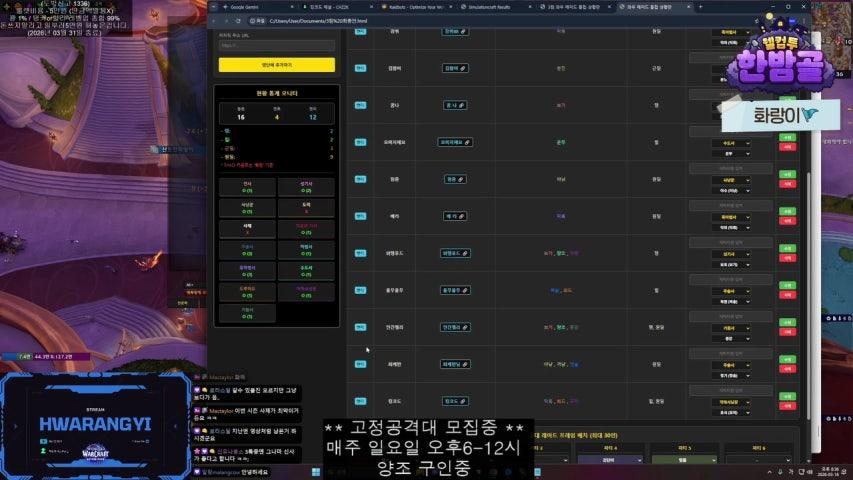The image size is (853, 480).
Task: Open the 파티 4 member dropdown
Action: [610, 460]
